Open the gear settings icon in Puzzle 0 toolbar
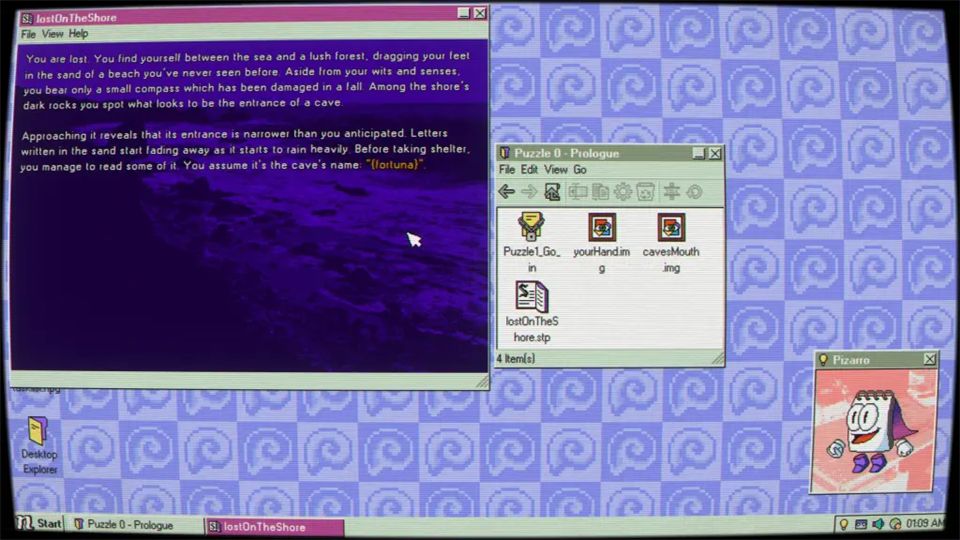Screen dimensions: 960x540 point(623,192)
